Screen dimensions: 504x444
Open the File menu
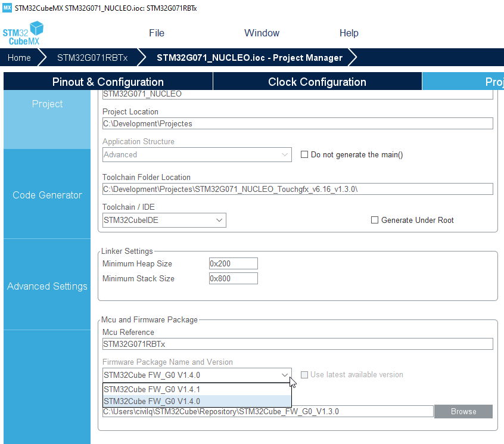[157, 33]
